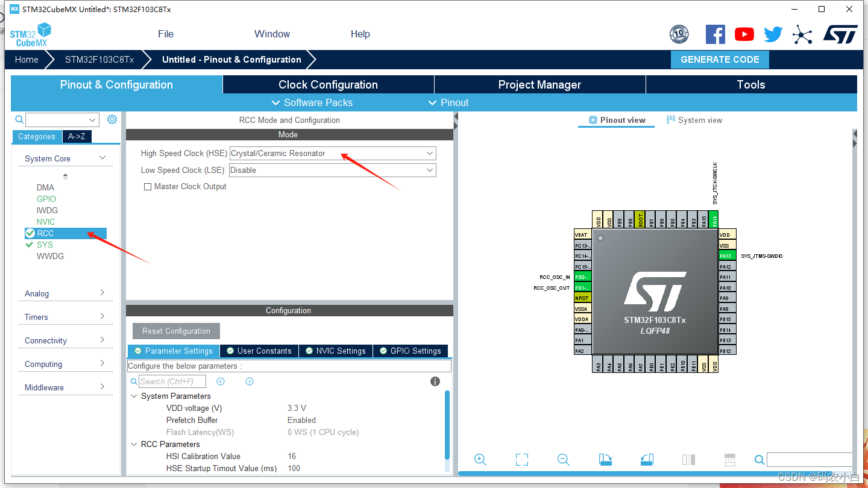
Task: Click the best fit view icon
Action: point(522,460)
